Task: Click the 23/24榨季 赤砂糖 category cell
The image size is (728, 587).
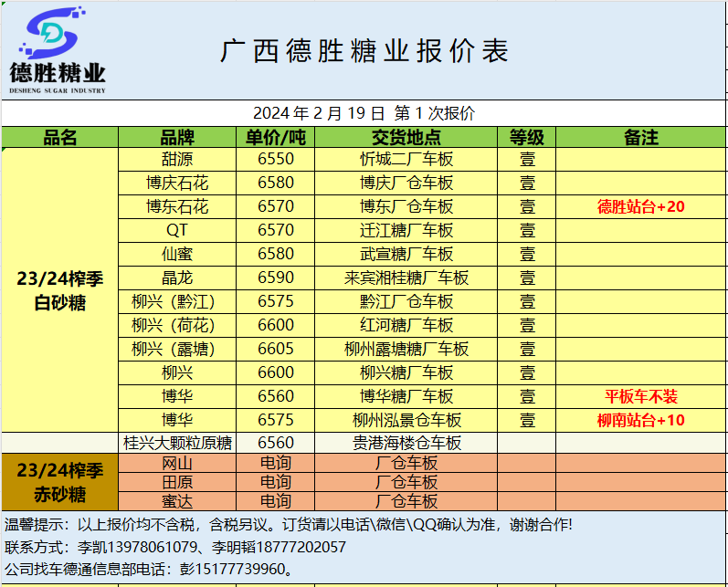Action: [60, 482]
